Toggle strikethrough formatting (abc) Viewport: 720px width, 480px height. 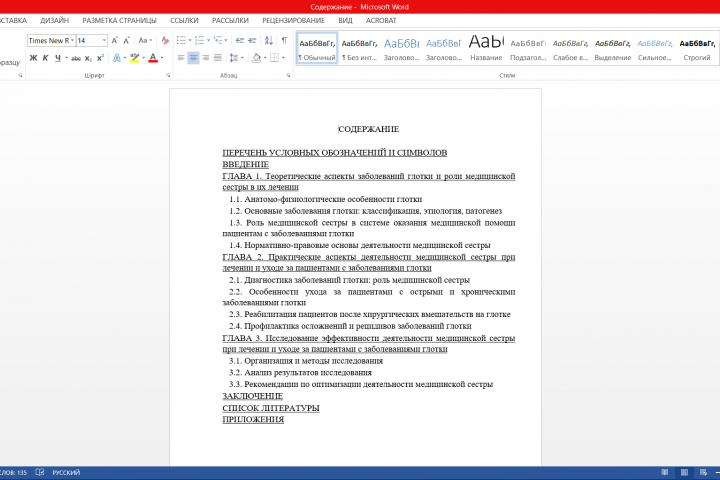76,58
